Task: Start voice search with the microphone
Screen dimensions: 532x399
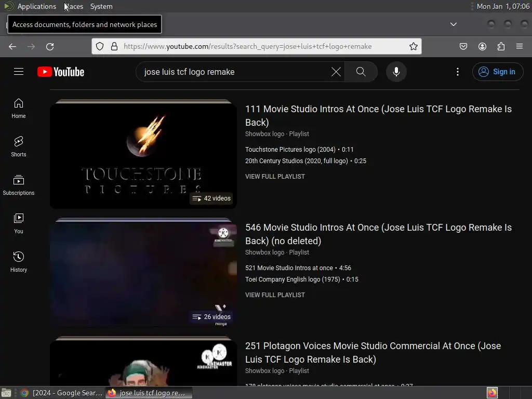Action: (x=396, y=72)
